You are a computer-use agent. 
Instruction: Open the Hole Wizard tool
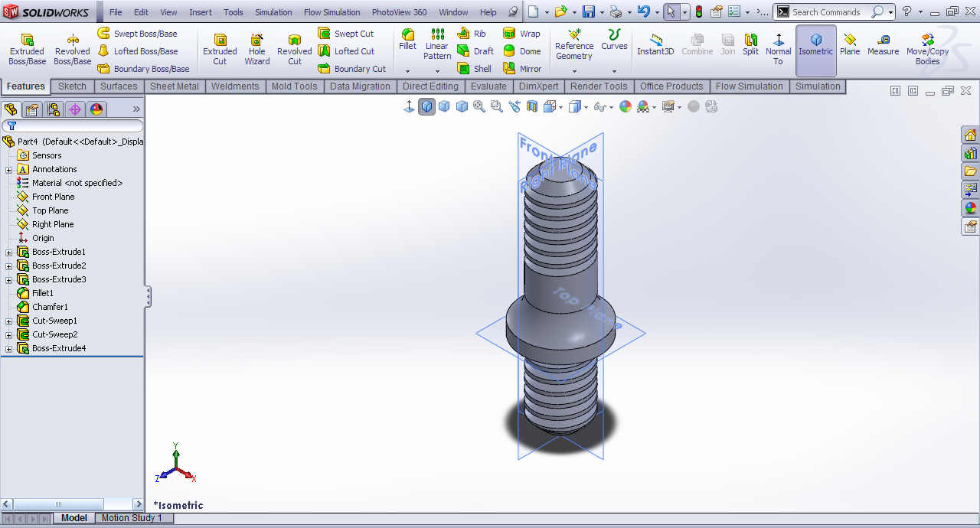257,49
